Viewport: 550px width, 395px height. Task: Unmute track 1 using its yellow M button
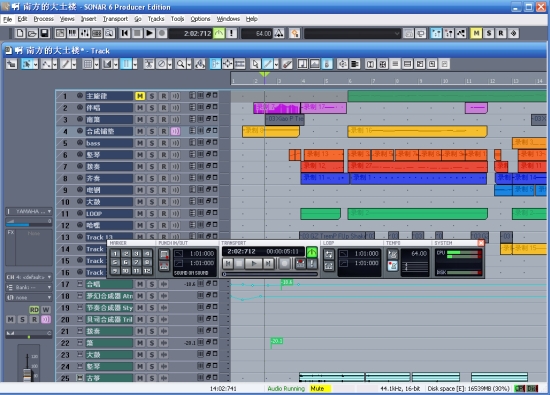point(140,96)
